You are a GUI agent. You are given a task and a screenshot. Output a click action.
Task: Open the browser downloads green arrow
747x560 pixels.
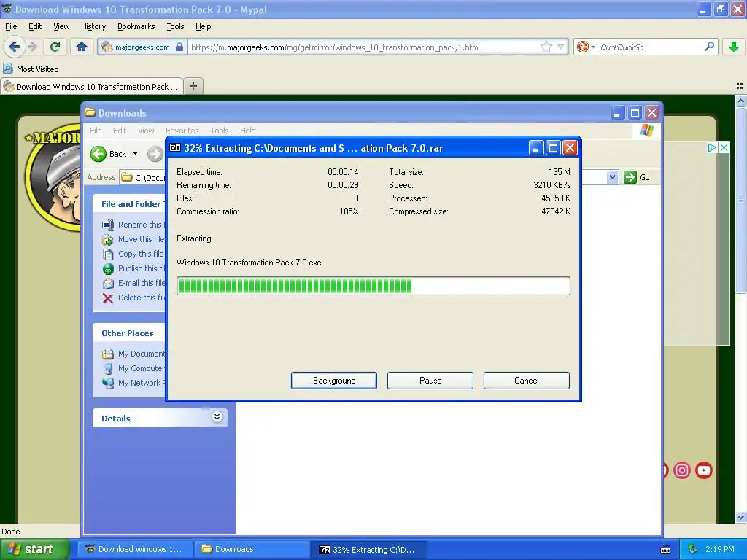(x=734, y=47)
